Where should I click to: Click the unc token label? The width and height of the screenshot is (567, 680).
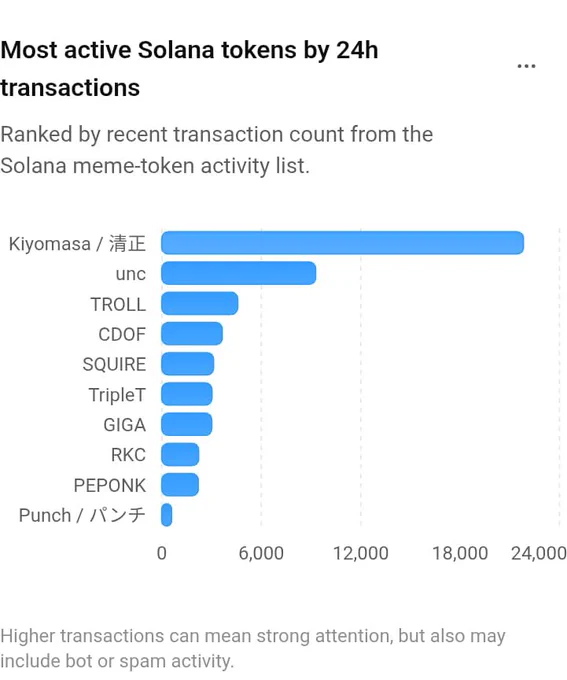[131, 274]
